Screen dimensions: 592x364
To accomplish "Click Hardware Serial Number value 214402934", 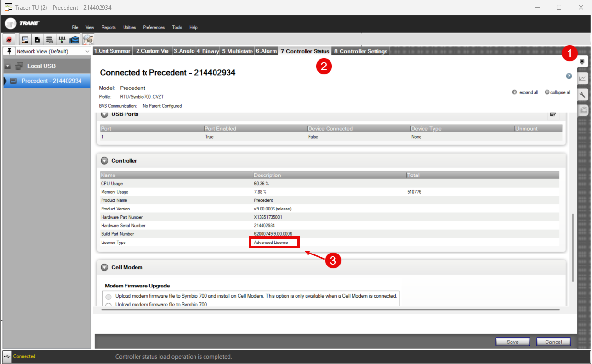I will [264, 225].
